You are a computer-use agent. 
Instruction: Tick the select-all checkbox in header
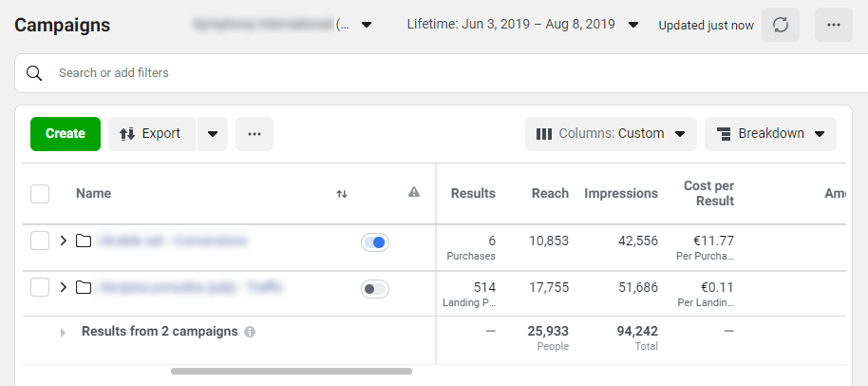tap(40, 194)
